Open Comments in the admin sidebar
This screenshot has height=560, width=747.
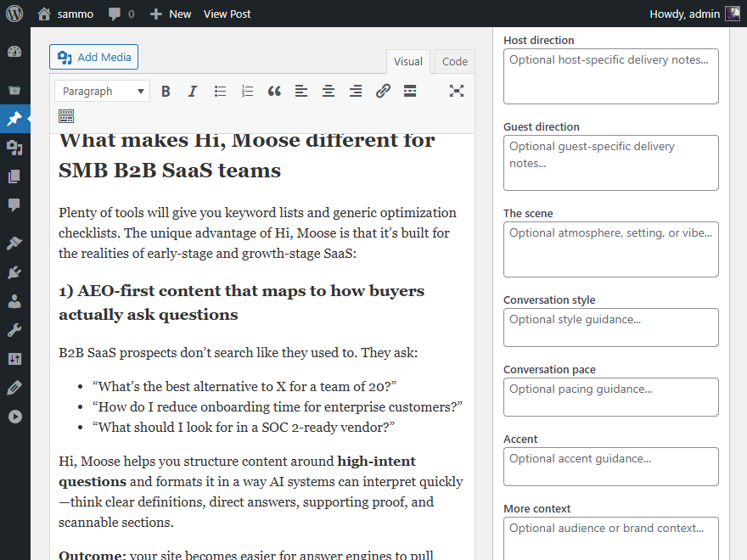[14, 204]
